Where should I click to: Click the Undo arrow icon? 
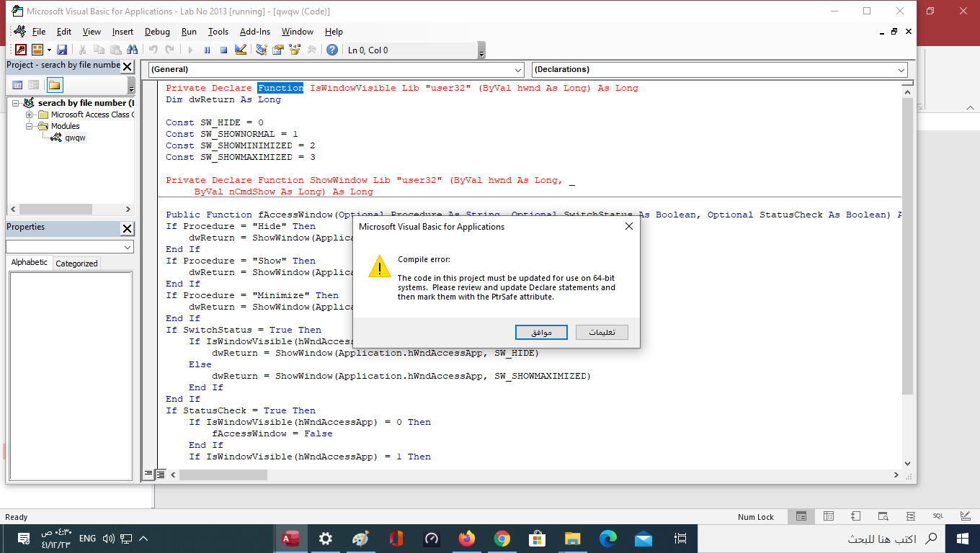[x=153, y=50]
